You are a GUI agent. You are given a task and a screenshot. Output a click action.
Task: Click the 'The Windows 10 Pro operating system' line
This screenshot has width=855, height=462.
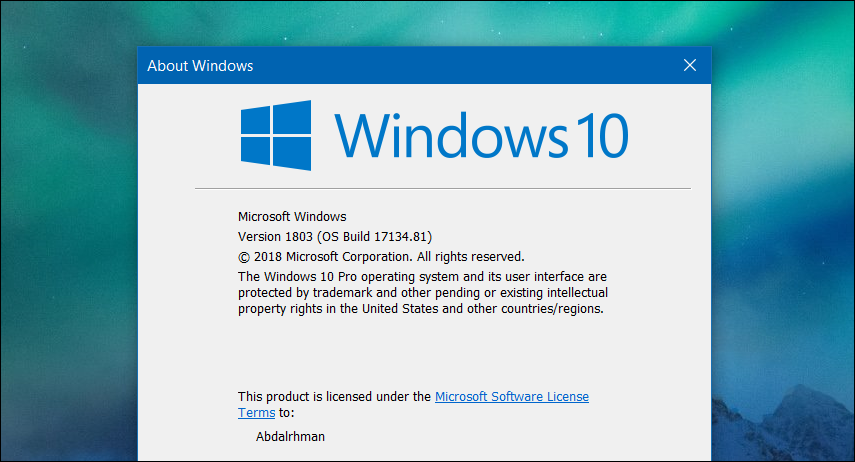[422, 277]
